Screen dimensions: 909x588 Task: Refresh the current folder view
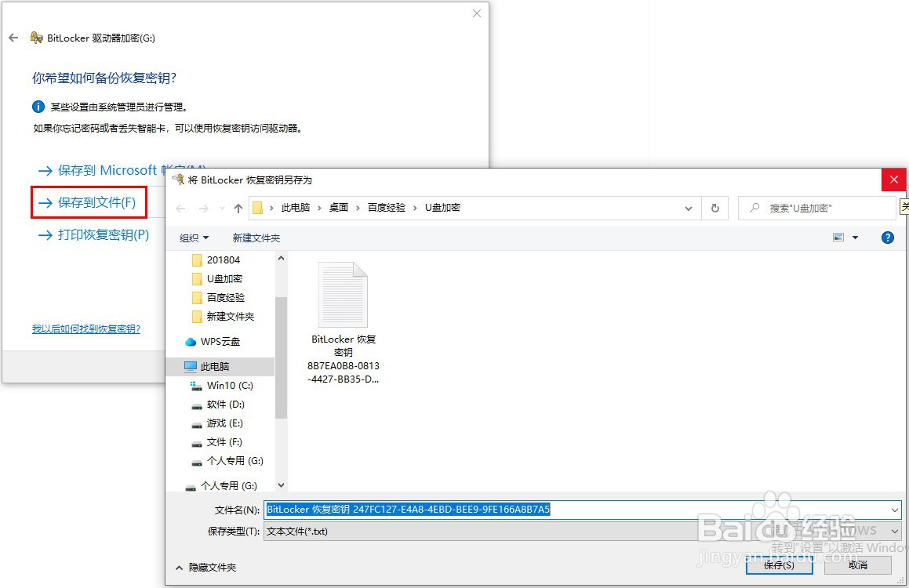715,208
